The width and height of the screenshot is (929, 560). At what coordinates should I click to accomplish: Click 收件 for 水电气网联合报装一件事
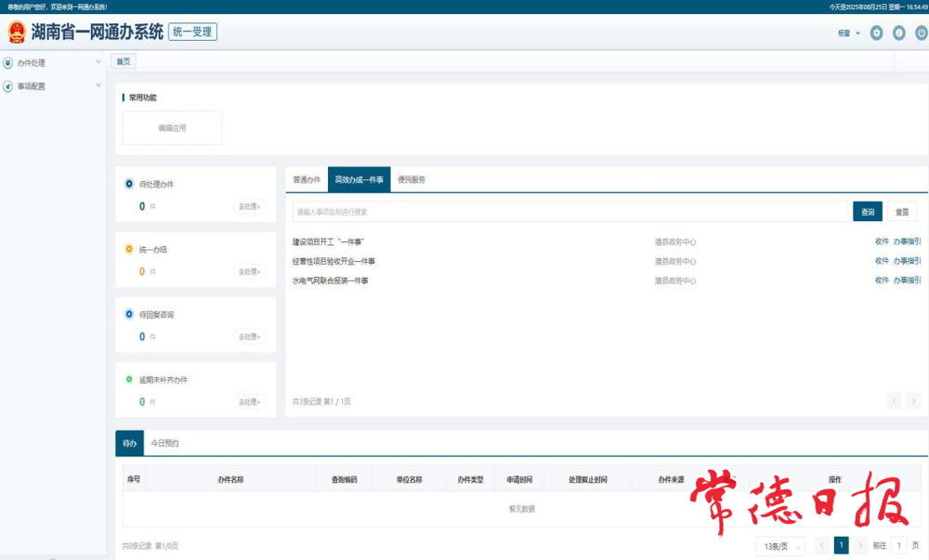coord(882,280)
